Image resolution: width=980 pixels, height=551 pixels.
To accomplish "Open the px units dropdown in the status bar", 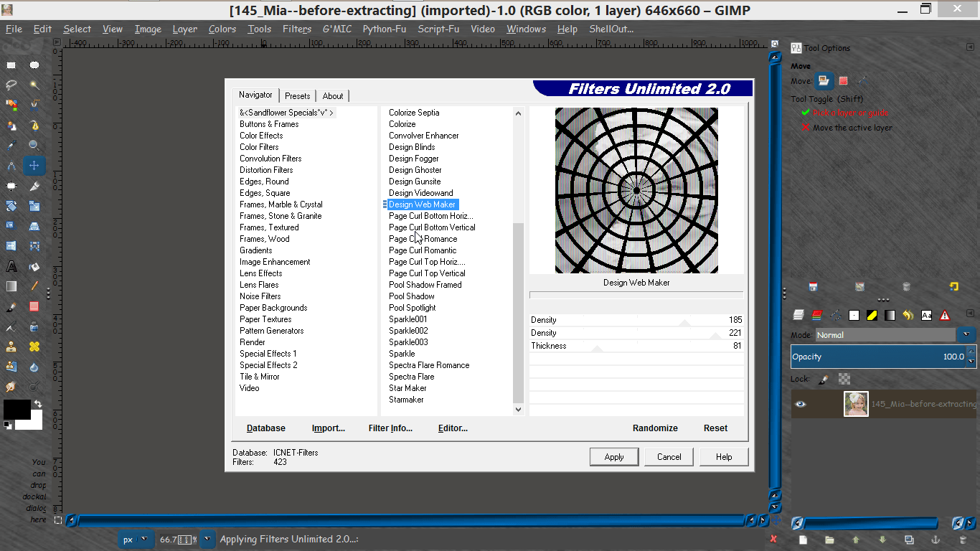I will tap(136, 538).
